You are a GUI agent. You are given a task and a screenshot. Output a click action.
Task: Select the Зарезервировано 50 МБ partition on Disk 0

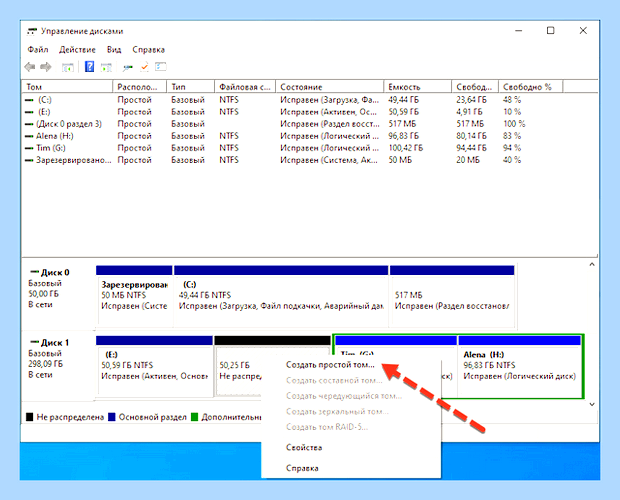point(134,296)
